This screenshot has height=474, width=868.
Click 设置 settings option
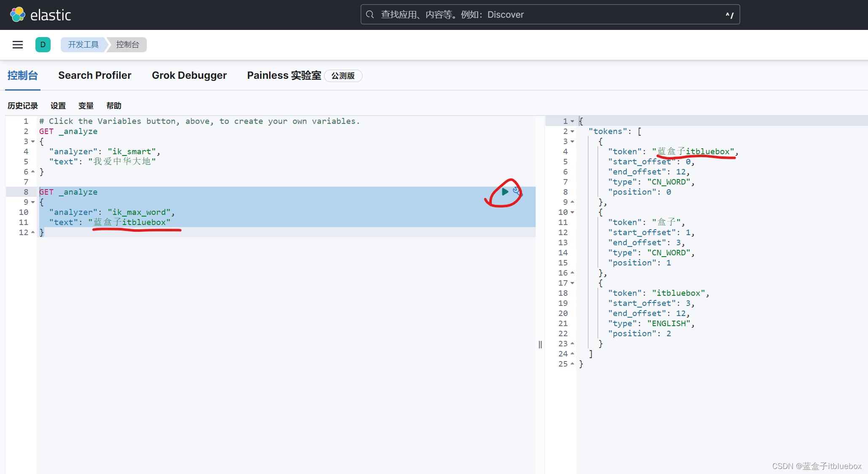(58, 106)
